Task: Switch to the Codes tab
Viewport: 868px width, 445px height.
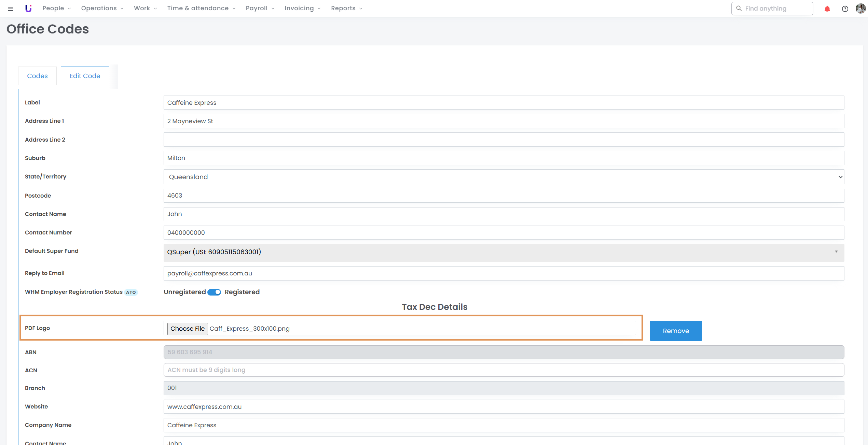Action: point(37,76)
